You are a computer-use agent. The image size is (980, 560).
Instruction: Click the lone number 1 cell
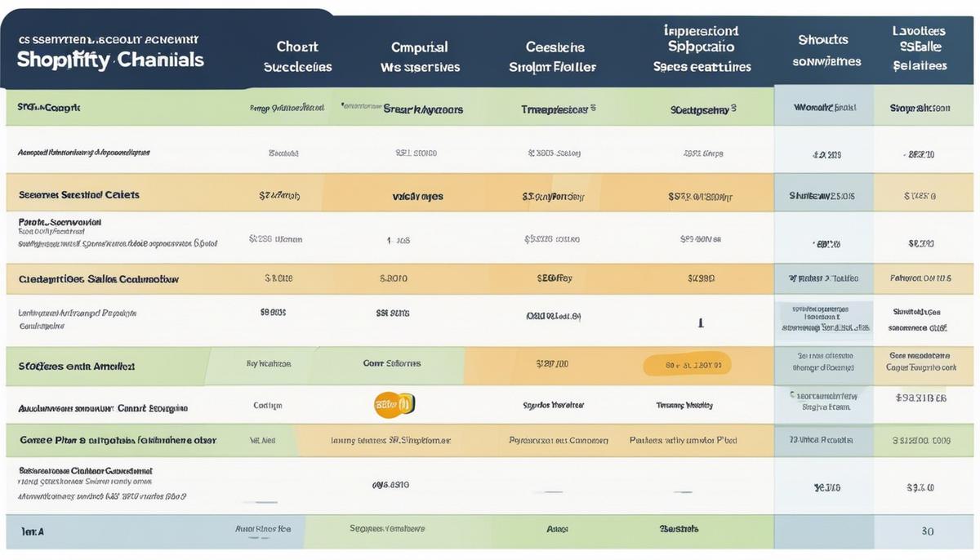coord(701,323)
